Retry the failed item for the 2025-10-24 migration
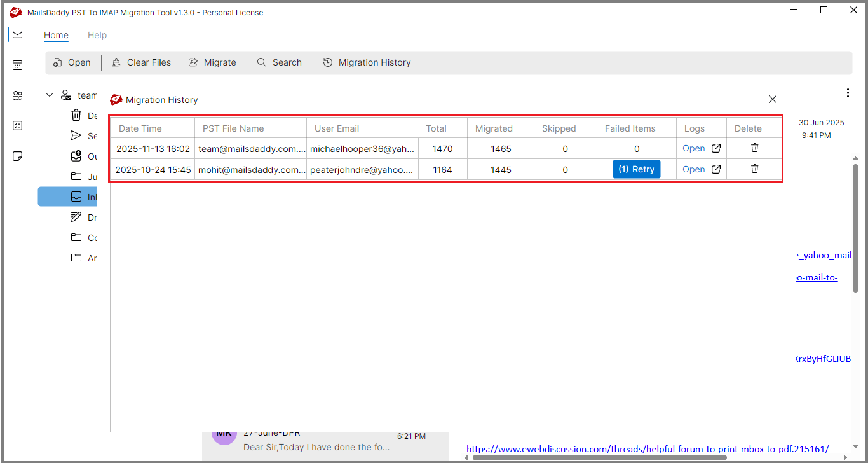868x463 pixels. click(x=636, y=169)
